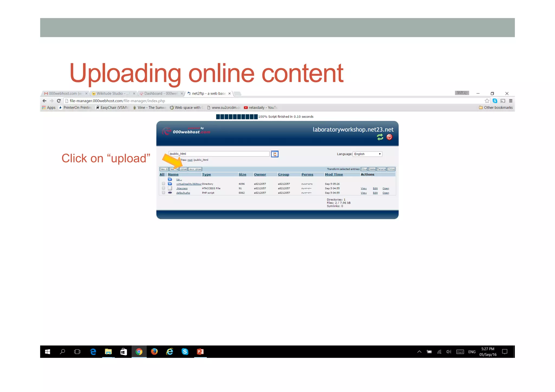Click the Move button
Viewport: 555px width, 392px height.
[x=364, y=169]
